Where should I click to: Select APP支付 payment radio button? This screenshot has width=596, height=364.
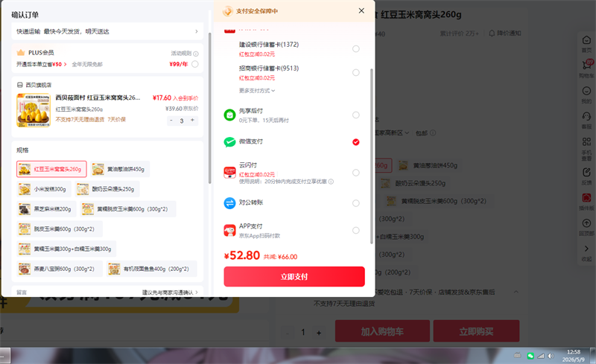[356, 230]
